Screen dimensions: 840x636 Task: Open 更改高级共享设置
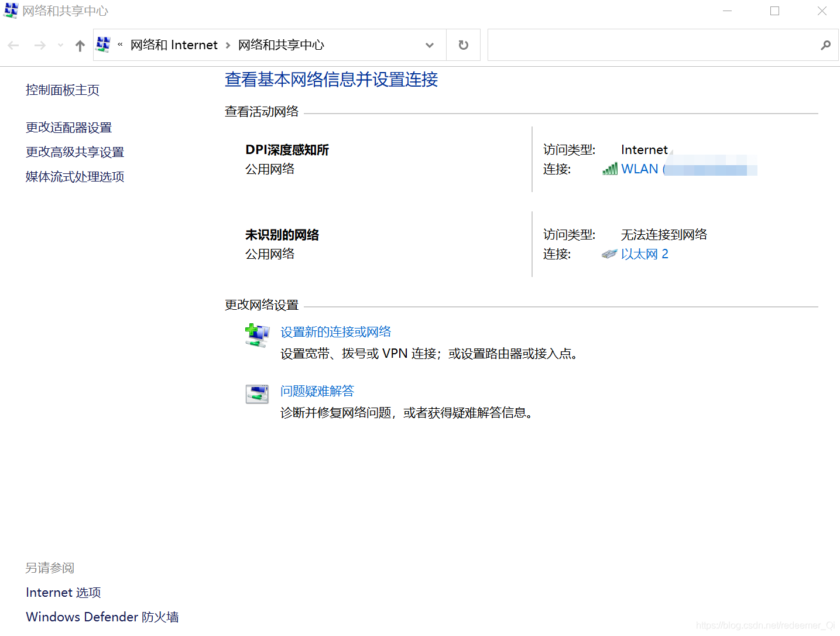click(75, 152)
